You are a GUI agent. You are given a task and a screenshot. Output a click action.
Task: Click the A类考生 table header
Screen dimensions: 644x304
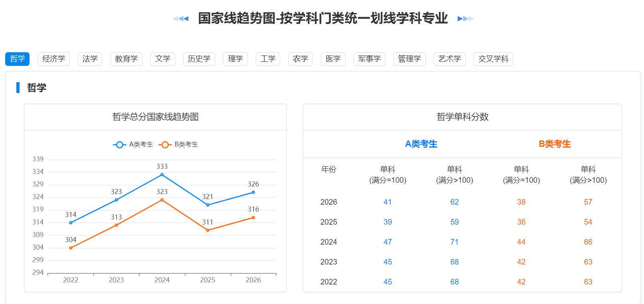pos(421,144)
